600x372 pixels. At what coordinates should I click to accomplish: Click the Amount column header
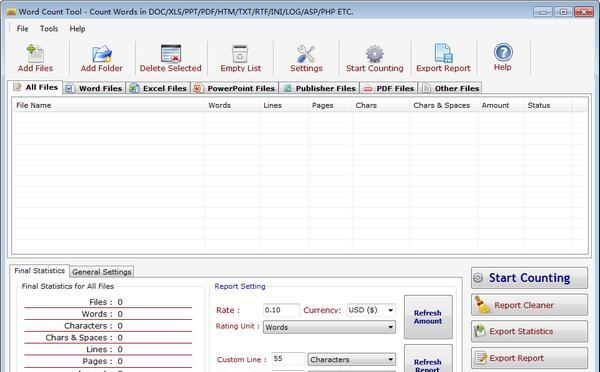(501, 105)
